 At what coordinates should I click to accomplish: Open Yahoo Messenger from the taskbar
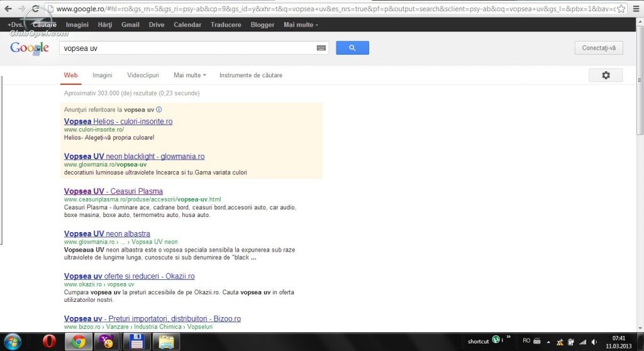pyautogui.click(x=107, y=342)
